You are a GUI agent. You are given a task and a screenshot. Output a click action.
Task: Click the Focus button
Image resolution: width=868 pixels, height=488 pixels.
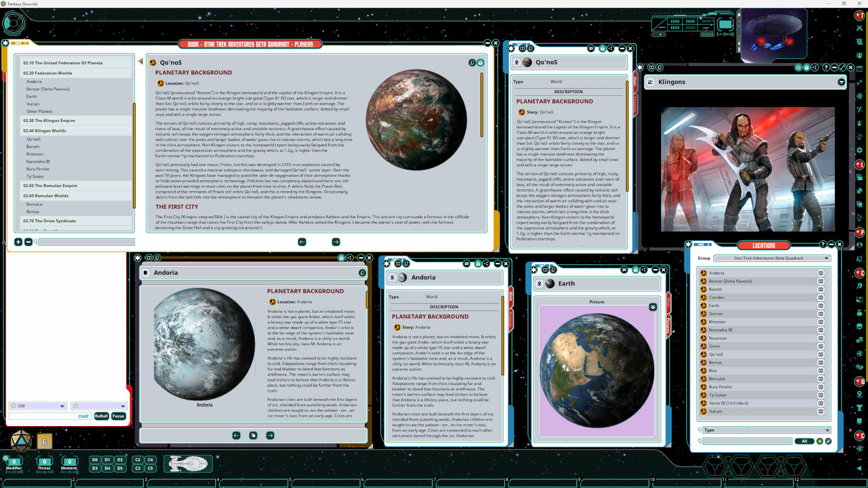(x=118, y=417)
